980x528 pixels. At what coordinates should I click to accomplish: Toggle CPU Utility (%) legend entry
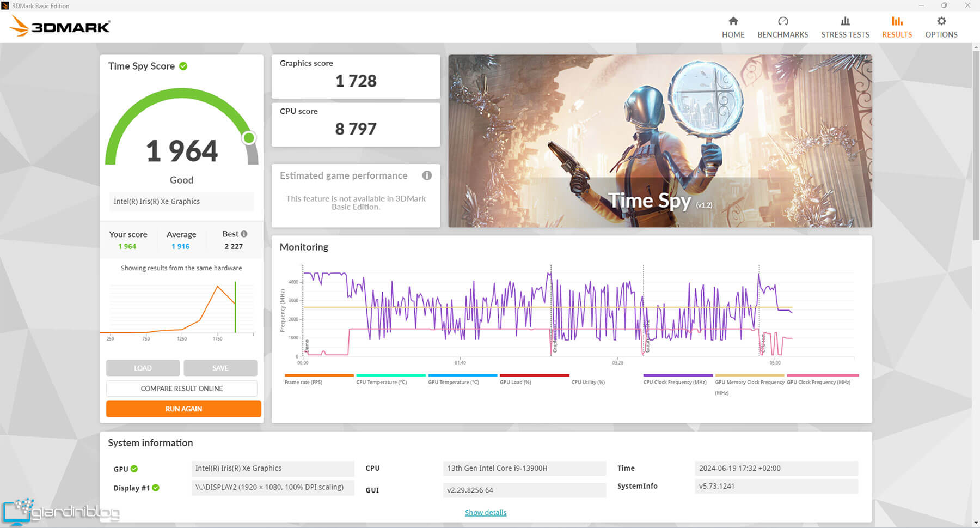pyautogui.click(x=588, y=382)
